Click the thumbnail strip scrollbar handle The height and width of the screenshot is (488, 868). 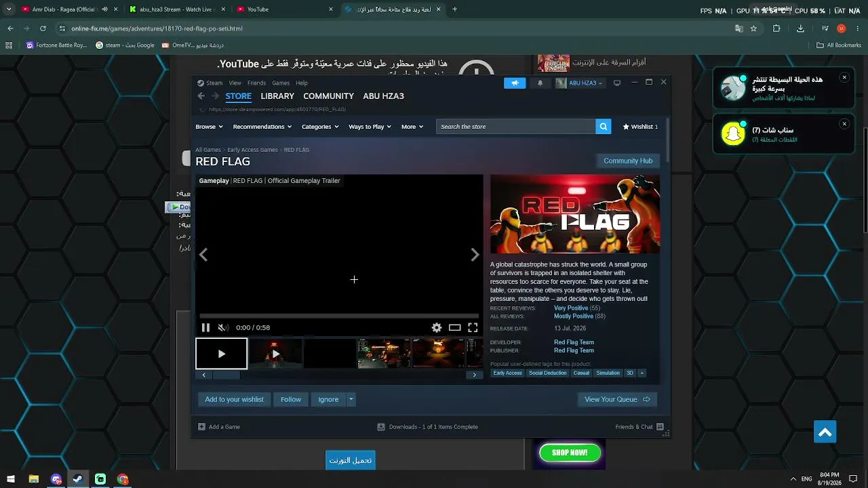(x=226, y=375)
